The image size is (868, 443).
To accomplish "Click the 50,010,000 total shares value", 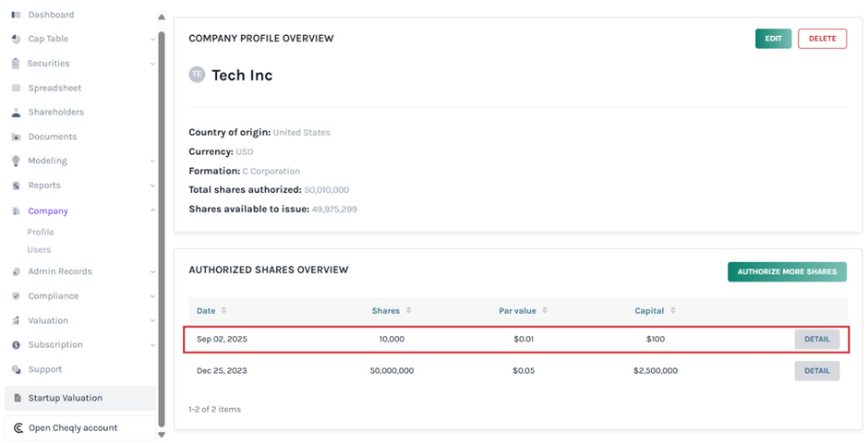I will (x=327, y=190).
